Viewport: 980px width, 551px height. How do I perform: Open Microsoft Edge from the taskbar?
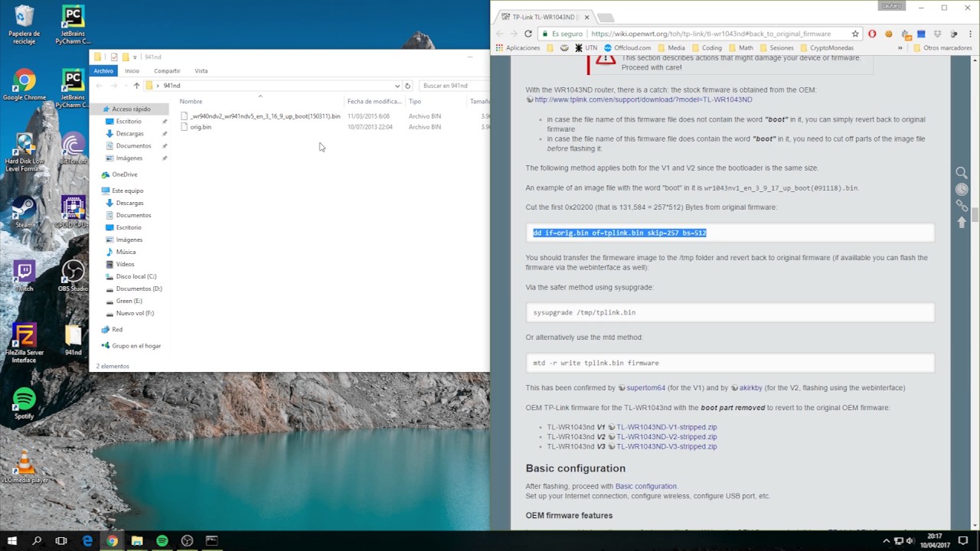click(87, 541)
